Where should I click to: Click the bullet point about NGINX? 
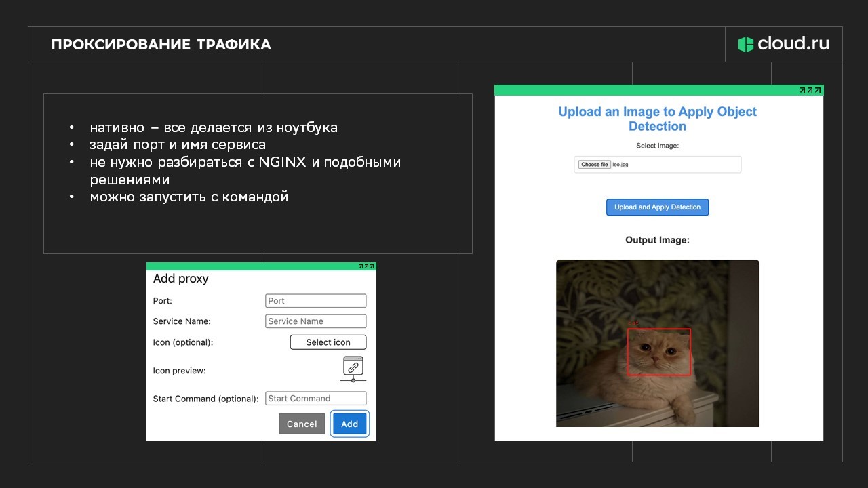tap(245, 162)
